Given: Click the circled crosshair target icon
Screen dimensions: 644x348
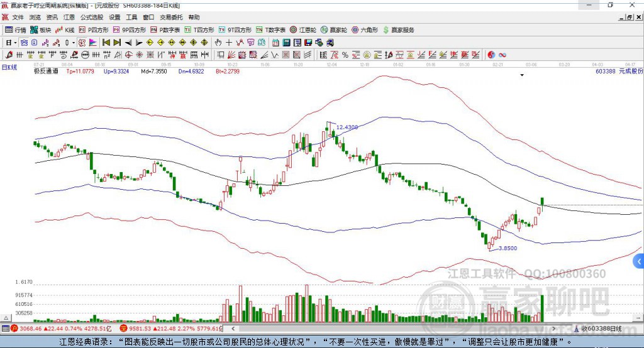Looking at the screenshot, I should coord(128,55).
